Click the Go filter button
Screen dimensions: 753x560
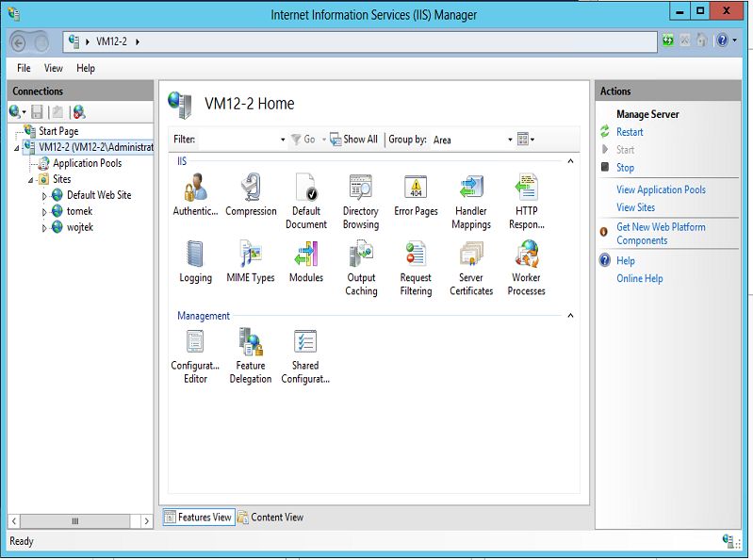coord(303,140)
